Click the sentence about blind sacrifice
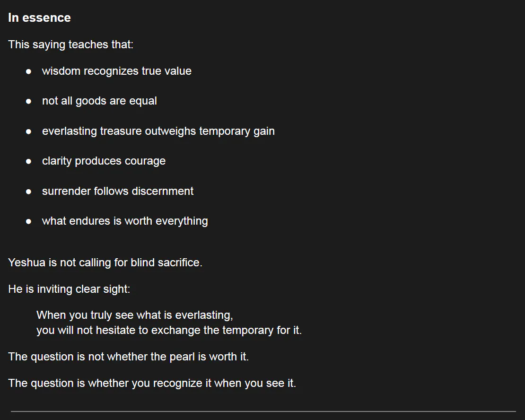 (105, 262)
